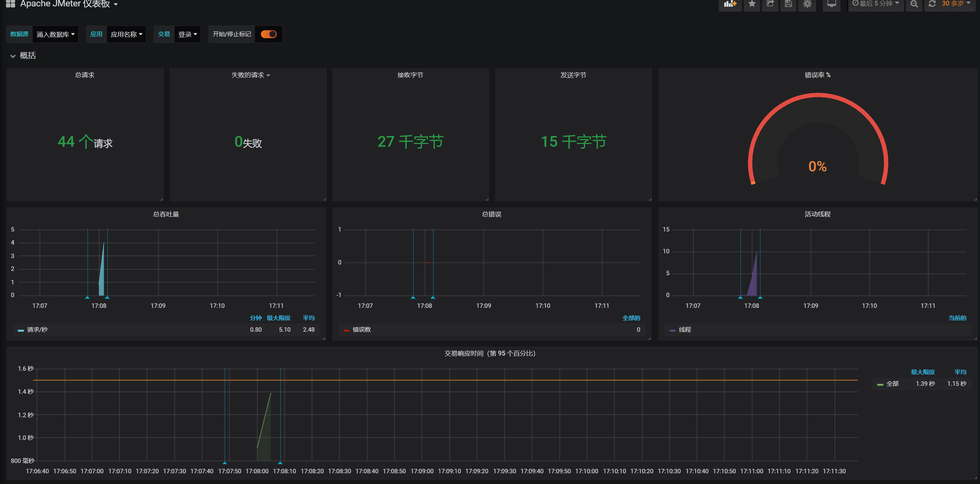
Task: Open the share dashboard icon
Action: 770,4
